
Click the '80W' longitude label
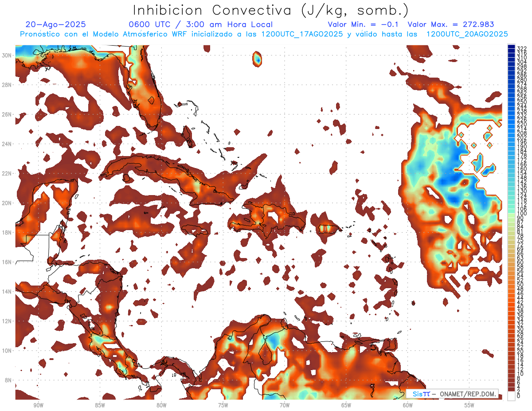tap(161, 406)
